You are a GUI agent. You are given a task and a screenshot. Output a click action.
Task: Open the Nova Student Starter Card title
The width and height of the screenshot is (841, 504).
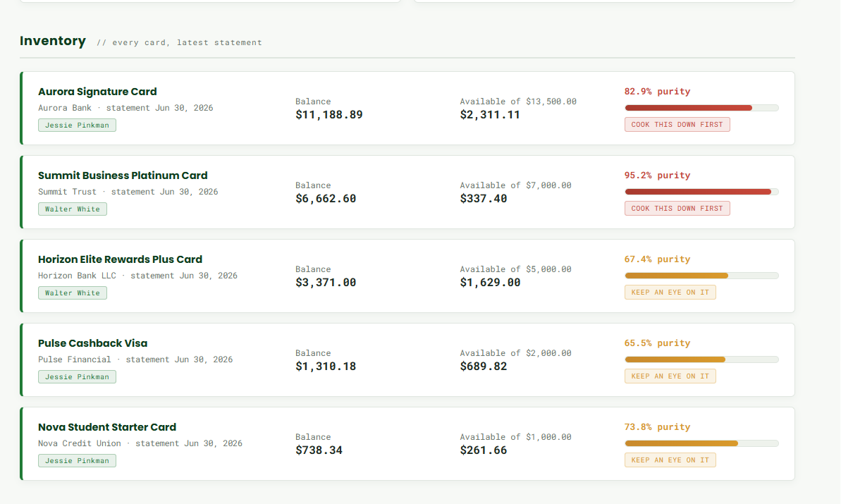(107, 427)
